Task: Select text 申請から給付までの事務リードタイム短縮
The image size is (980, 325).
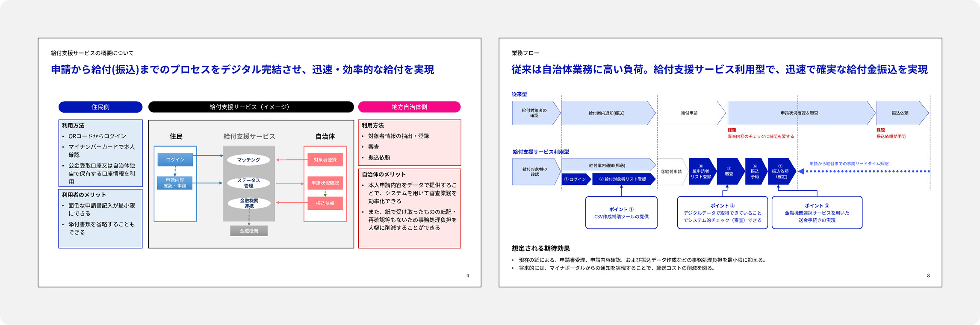Action: [x=849, y=164]
